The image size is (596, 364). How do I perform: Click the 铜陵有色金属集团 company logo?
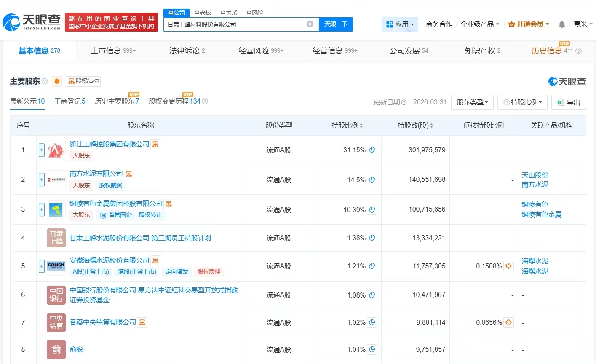[x=56, y=210]
